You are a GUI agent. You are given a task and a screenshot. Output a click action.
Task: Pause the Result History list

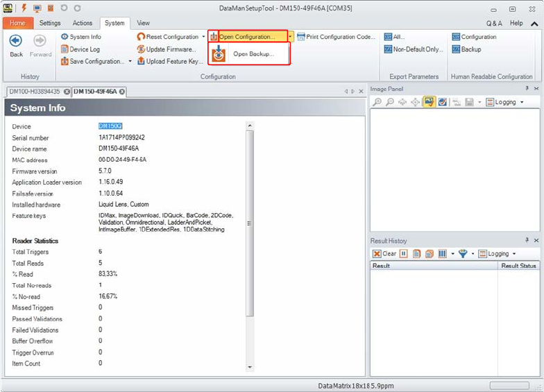tap(403, 254)
